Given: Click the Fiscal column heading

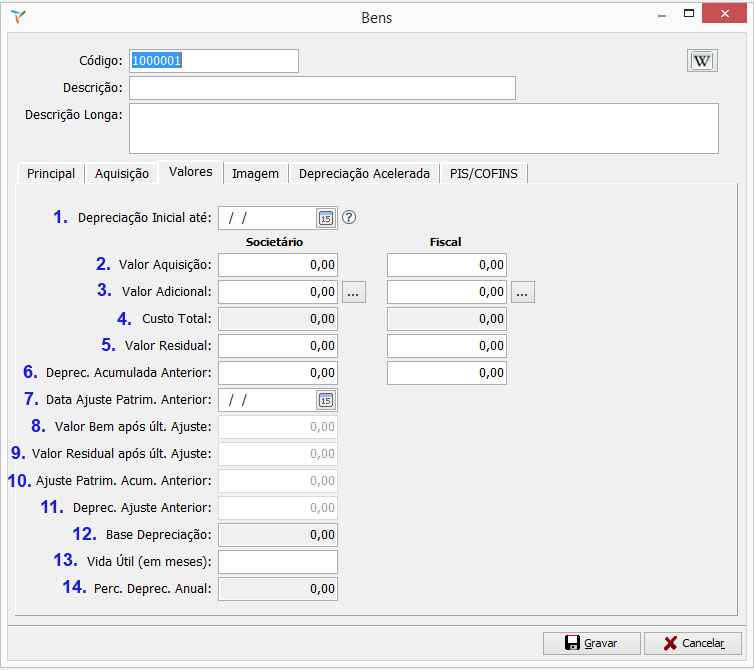Looking at the screenshot, I should [x=445, y=242].
